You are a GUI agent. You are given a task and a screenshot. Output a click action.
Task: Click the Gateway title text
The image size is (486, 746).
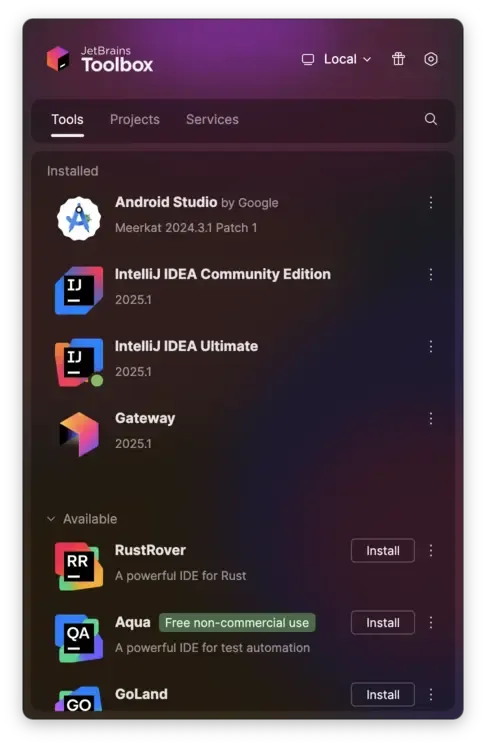pyautogui.click(x=145, y=418)
